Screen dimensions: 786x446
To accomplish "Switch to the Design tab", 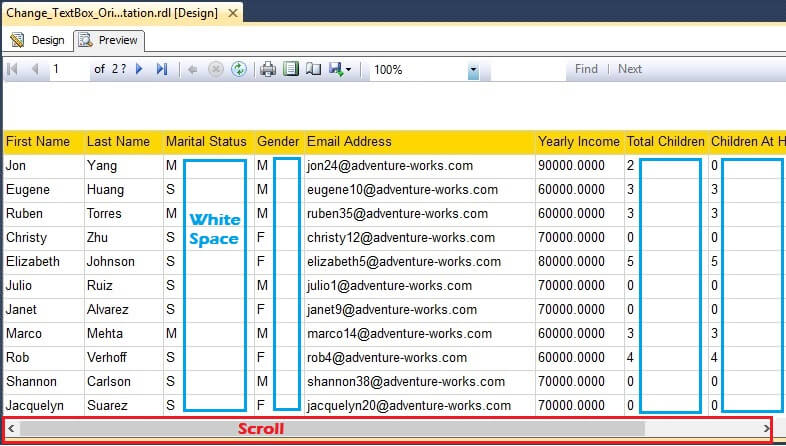I will 38,40.
